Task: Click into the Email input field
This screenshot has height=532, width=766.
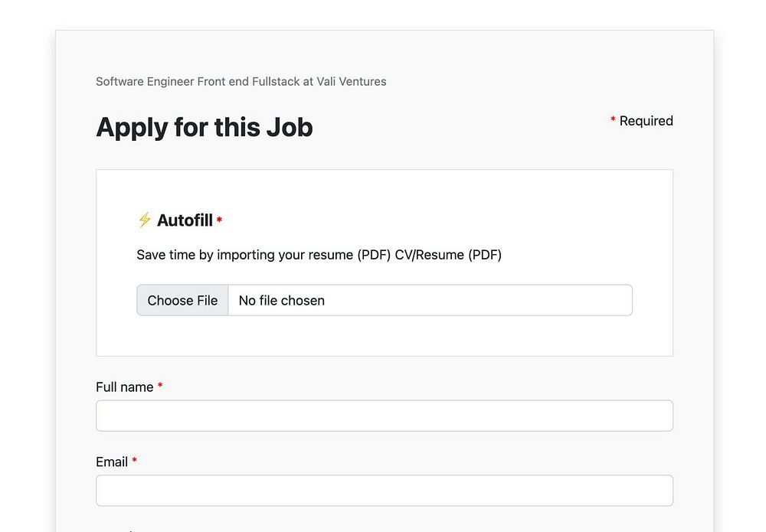Action: coord(384,491)
